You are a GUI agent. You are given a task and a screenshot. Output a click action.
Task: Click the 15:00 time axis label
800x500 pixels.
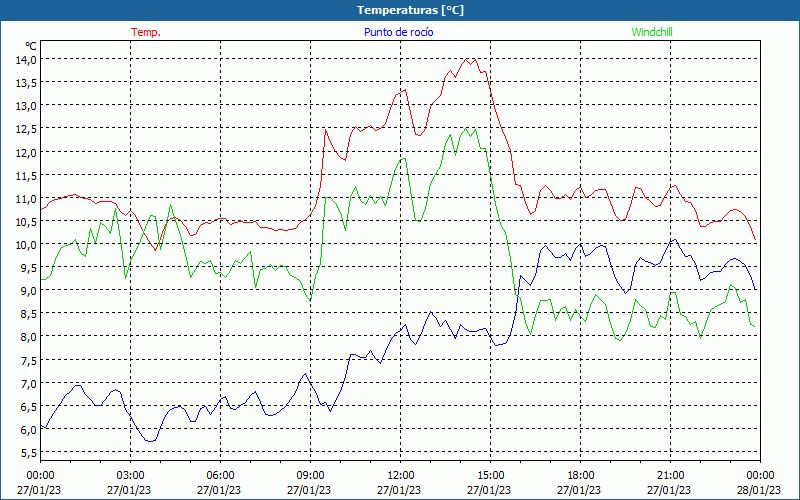[x=491, y=476]
